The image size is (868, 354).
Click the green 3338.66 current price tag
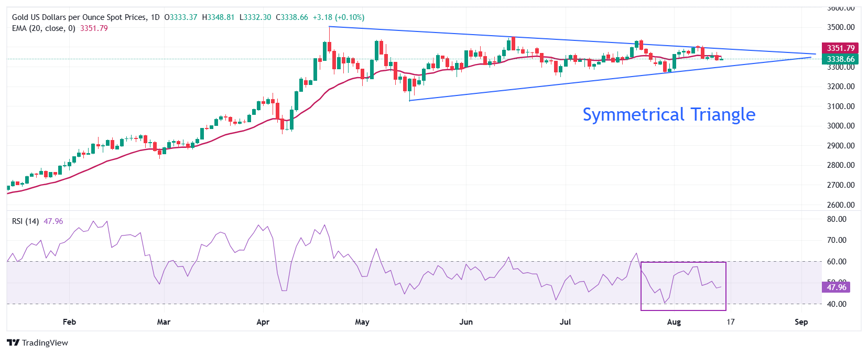point(840,59)
